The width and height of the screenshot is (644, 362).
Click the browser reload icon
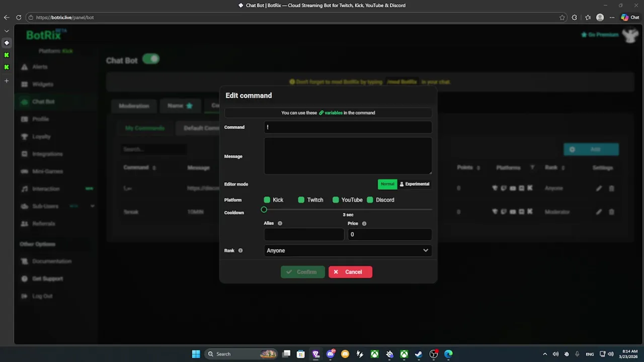click(19, 18)
